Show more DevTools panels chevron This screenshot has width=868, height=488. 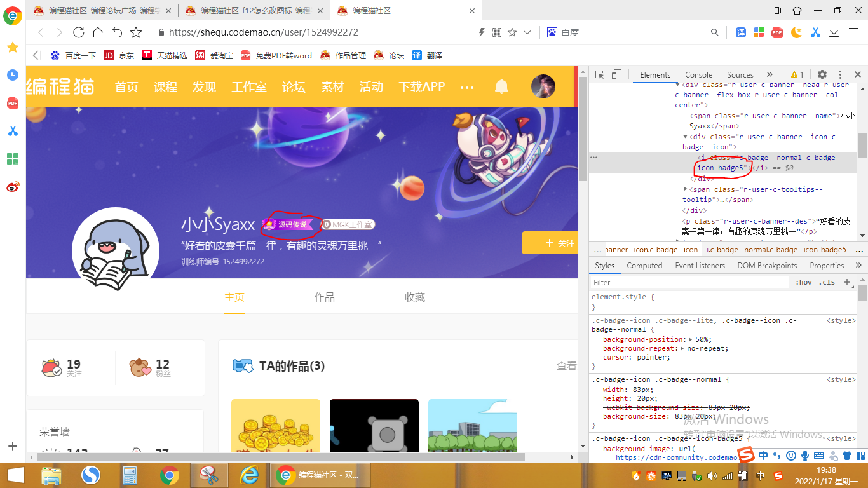pos(770,74)
